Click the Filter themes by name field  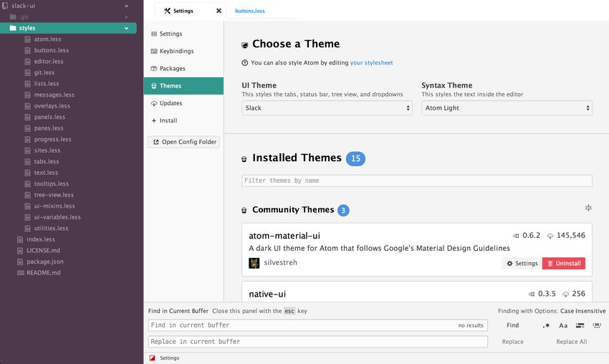417,181
